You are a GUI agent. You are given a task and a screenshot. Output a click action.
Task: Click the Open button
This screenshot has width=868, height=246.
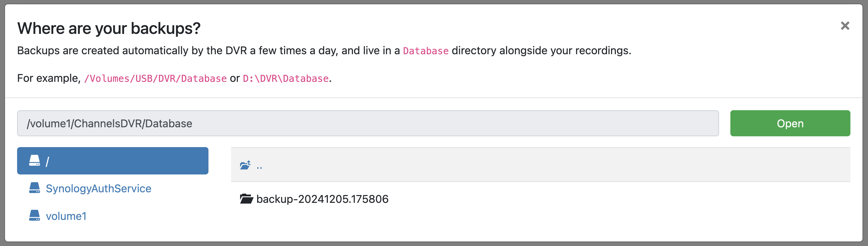point(790,123)
